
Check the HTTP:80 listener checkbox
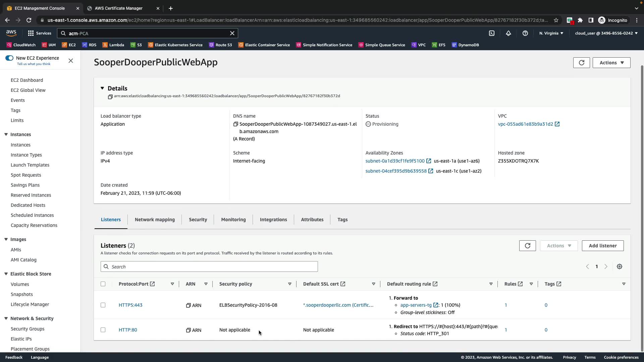point(103,330)
